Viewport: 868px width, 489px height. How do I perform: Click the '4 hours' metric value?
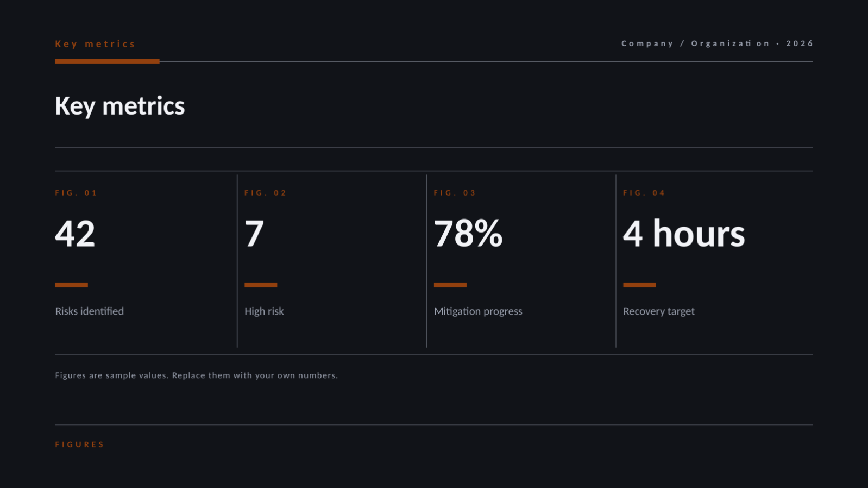(684, 234)
